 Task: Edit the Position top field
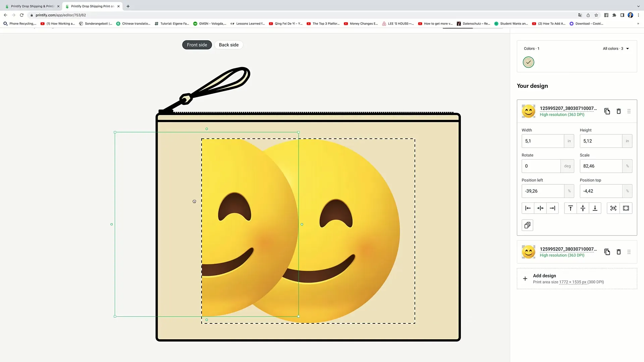coord(601,191)
